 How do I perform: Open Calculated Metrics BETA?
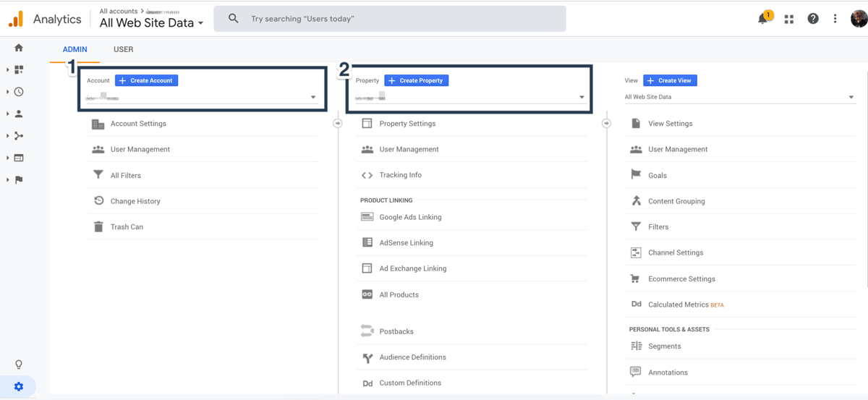[x=686, y=305]
